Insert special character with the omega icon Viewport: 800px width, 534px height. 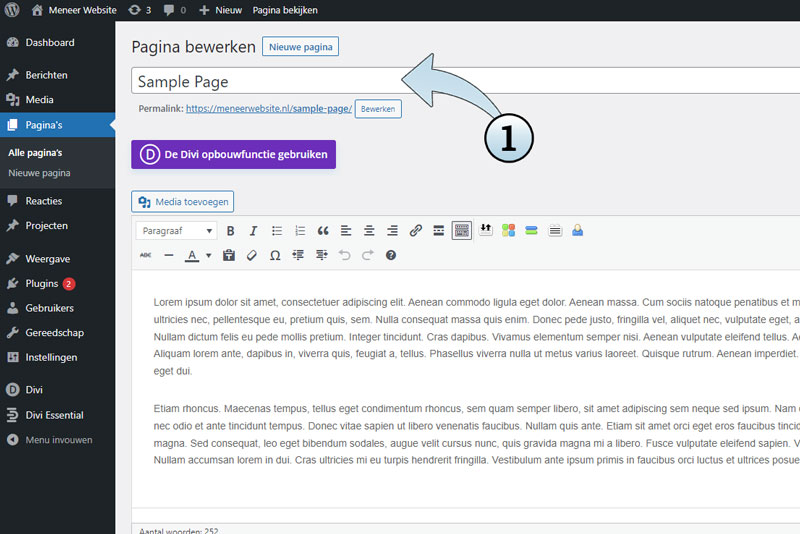(275, 256)
